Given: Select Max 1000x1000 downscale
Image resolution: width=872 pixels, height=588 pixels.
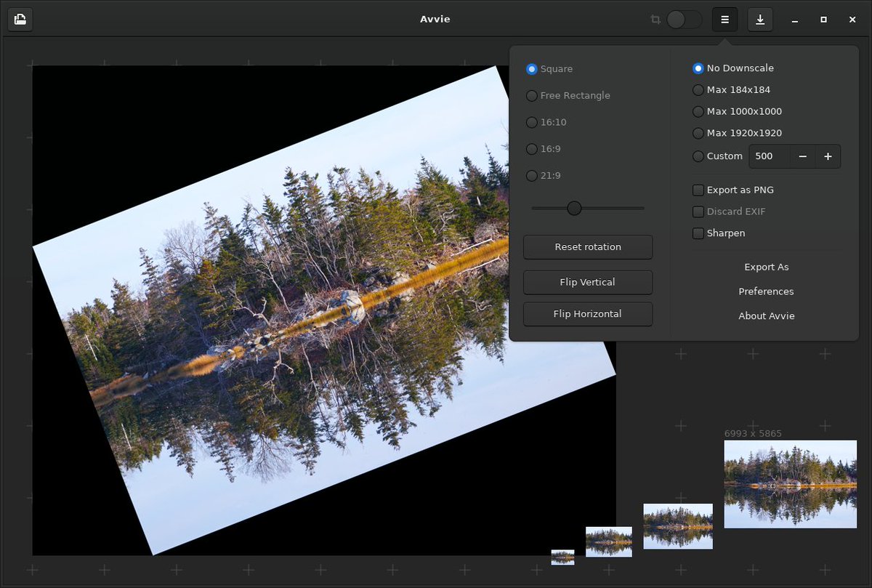Looking at the screenshot, I should click(x=737, y=112).
